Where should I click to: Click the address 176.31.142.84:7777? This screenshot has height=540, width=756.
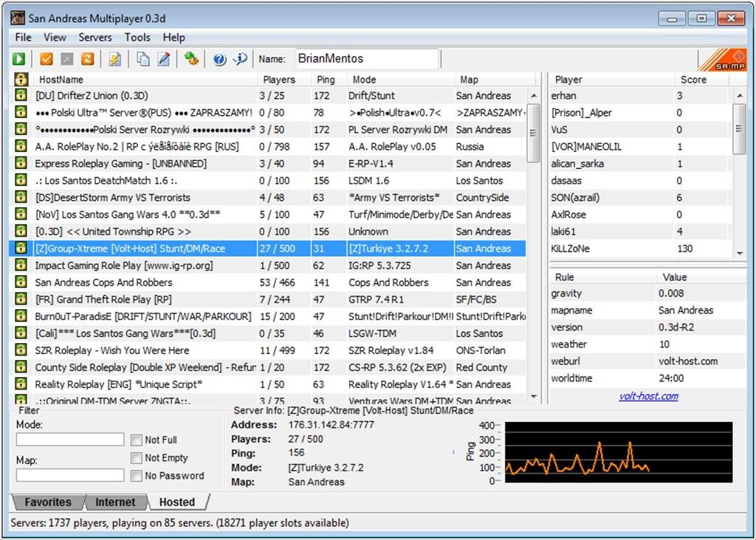331,425
